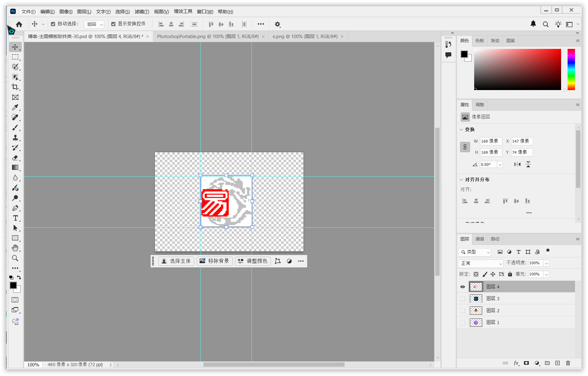Switch to PhotoshopPortable.png document tab
Viewport: 588px width, 376px height.
pos(208,37)
